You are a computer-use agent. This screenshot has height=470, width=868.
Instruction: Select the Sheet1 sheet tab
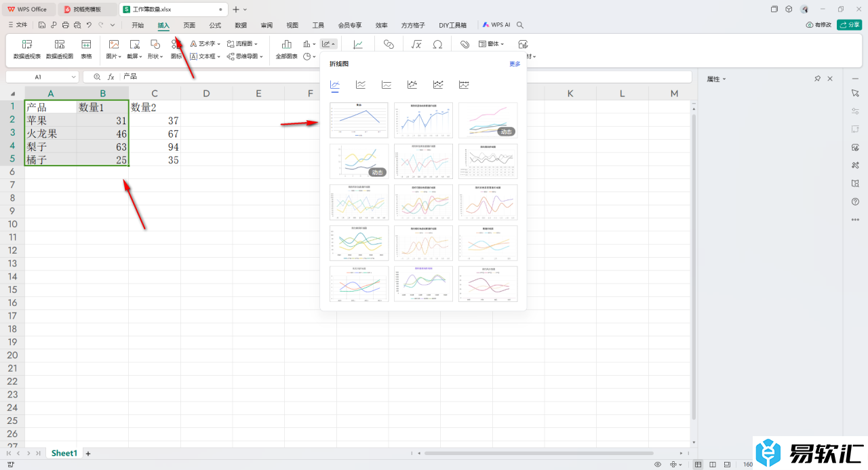pos(64,453)
